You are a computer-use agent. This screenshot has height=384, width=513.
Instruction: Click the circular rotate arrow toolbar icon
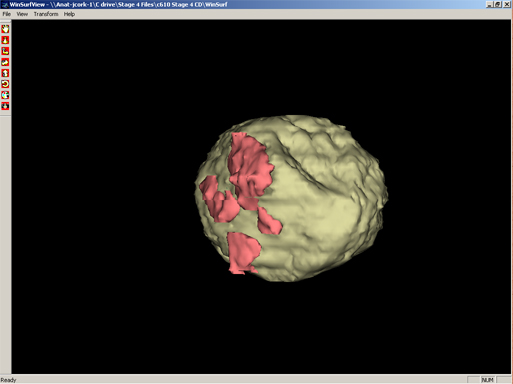tap(5, 84)
